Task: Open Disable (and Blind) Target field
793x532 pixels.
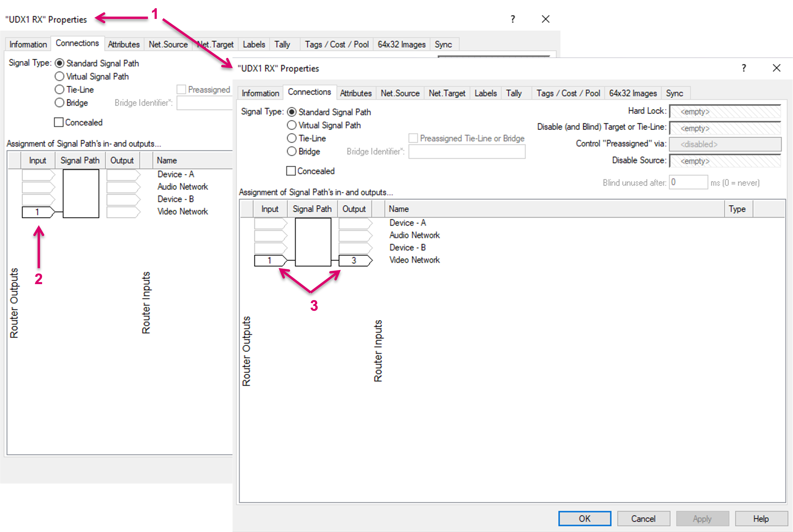Action: 725,128
